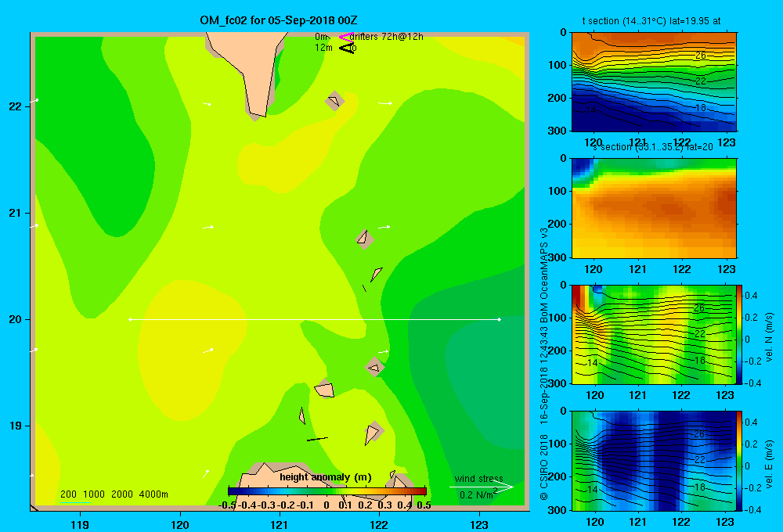Screen dimensions: 783x532
Task: Click longitude label 121 on the main map axis
Action: tap(280, 525)
